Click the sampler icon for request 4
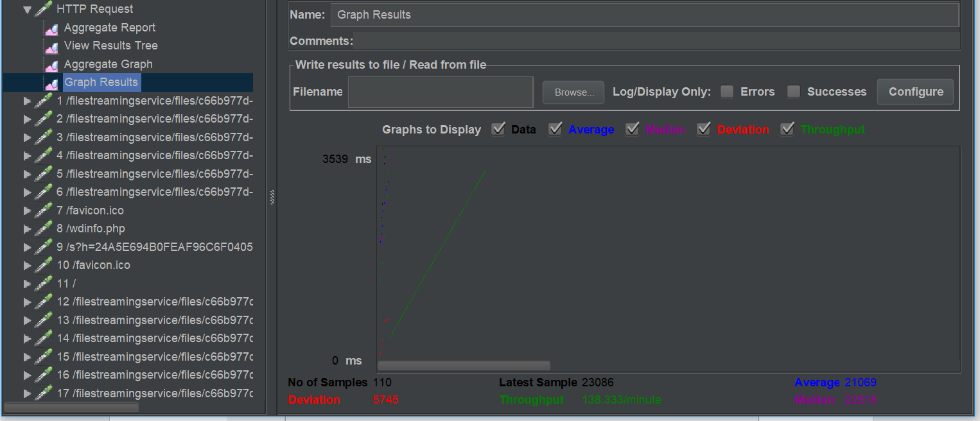980x421 pixels. [44, 155]
